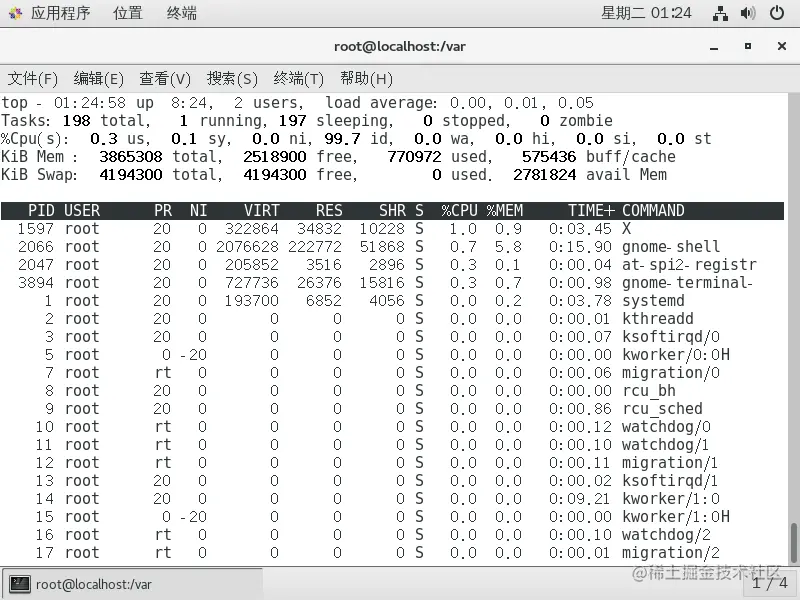Click the watchdog/2 command text

[666, 535]
